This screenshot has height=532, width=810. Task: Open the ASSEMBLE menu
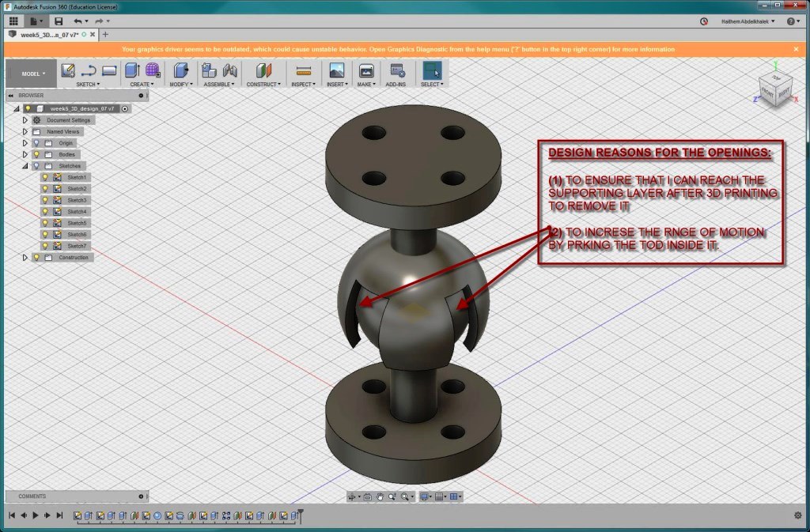[x=218, y=84]
